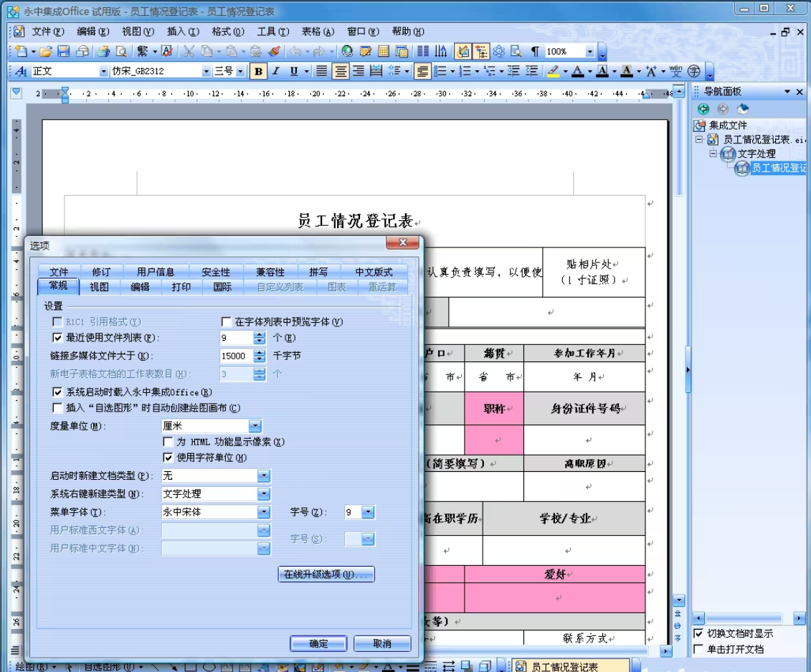This screenshot has height=672, width=811.
Task: Open the 表格 menu
Action: click(318, 32)
